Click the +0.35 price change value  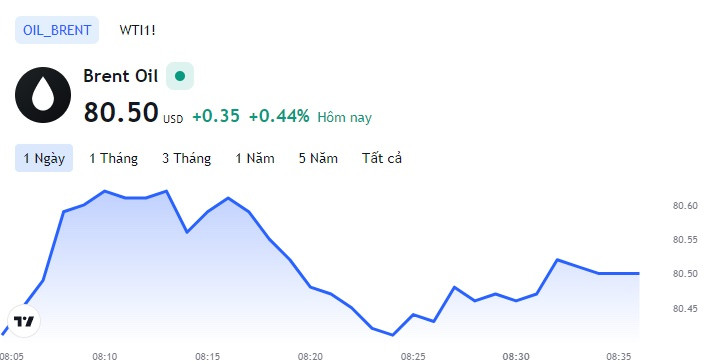click(x=216, y=116)
